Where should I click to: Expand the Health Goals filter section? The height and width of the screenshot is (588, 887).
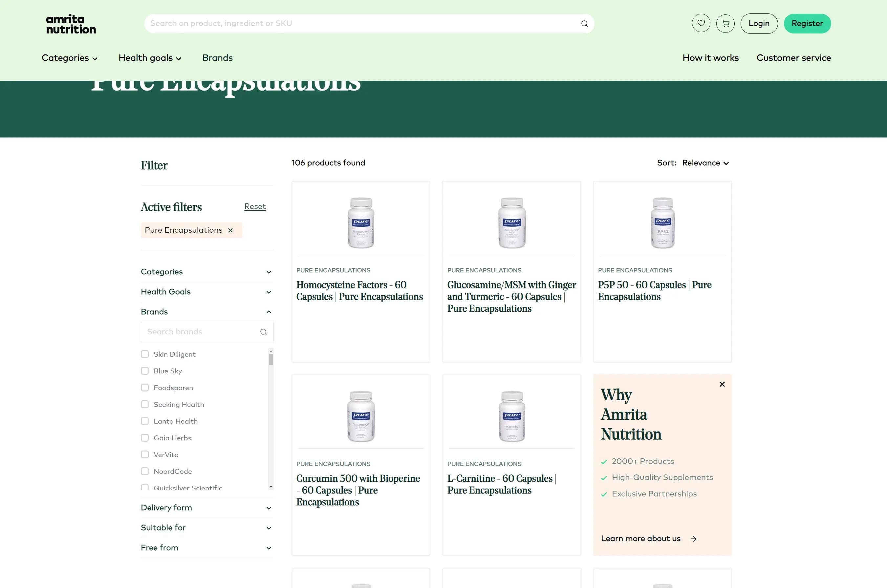click(207, 292)
